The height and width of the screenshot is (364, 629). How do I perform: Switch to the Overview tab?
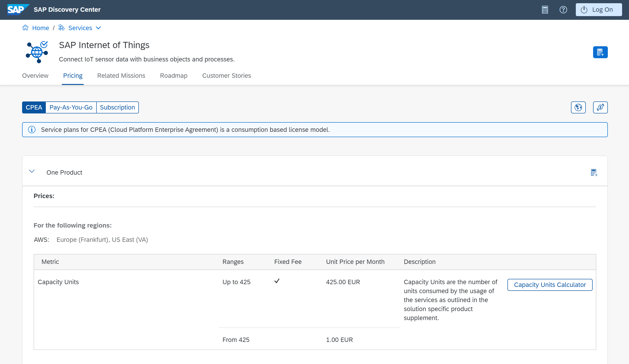click(x=35, y=76)
